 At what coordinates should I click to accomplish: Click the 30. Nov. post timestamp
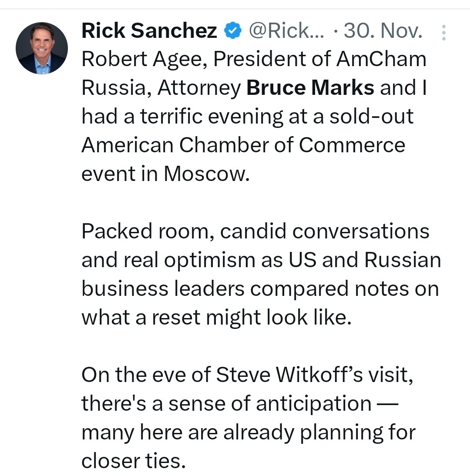coord(383,31)
